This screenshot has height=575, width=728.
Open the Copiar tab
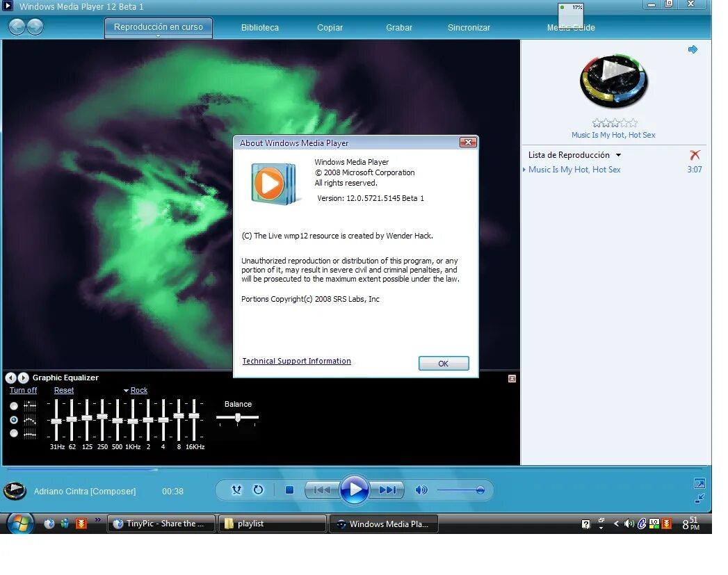point(330,27)
